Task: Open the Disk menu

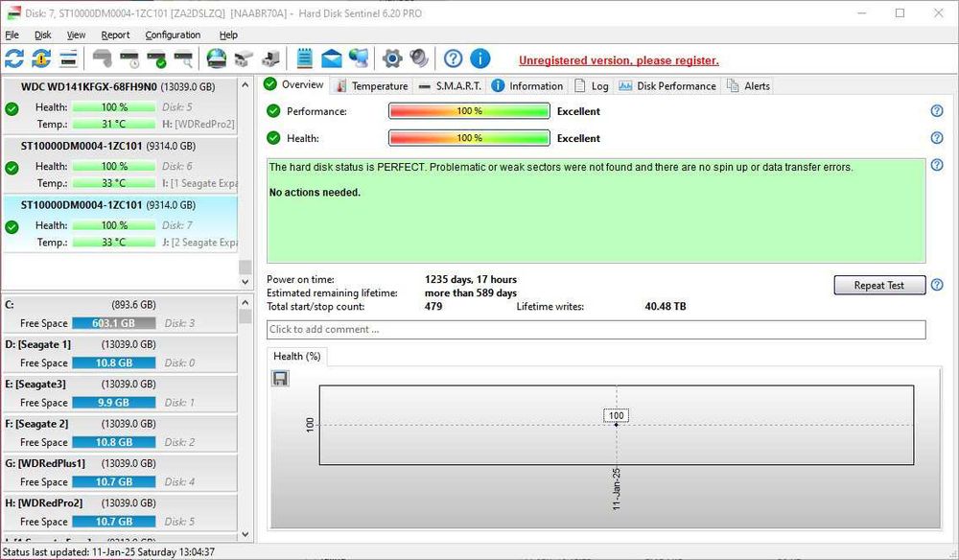Action: point(43,35)
